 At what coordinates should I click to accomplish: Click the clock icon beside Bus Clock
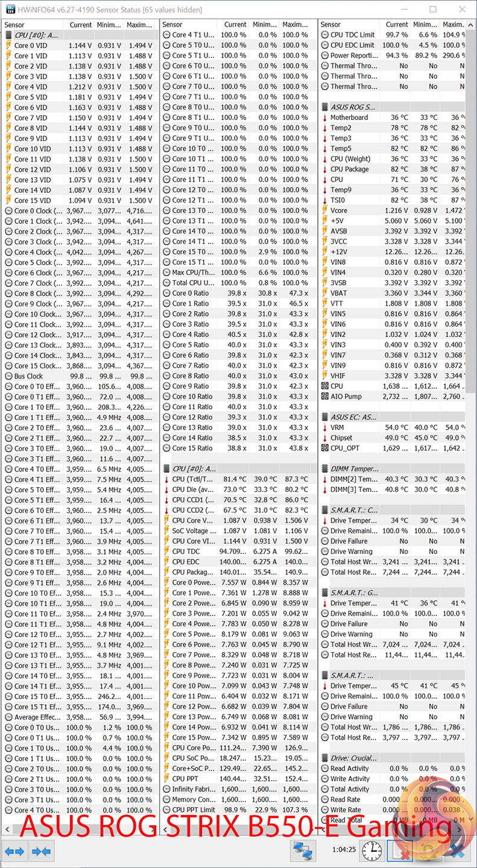coord(8,376)
